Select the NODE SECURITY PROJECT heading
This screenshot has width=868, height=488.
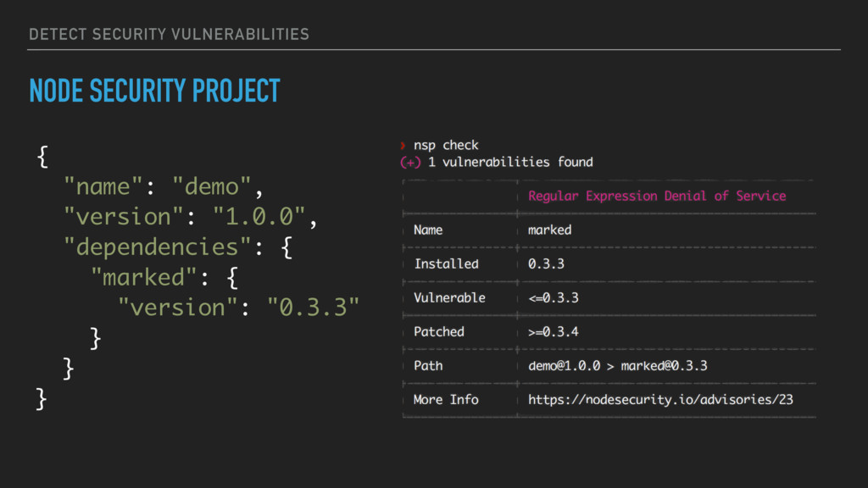tap(154, 91)
